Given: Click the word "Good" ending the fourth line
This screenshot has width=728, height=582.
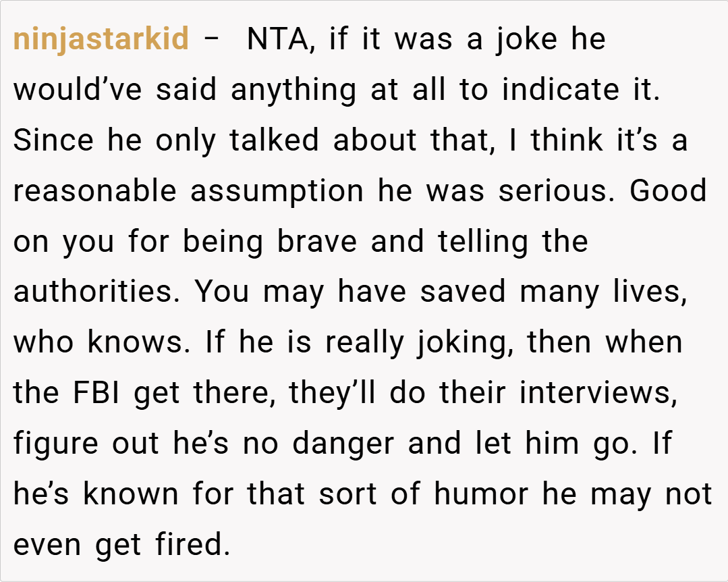Looking at the screenshot, I should [668, 192].
